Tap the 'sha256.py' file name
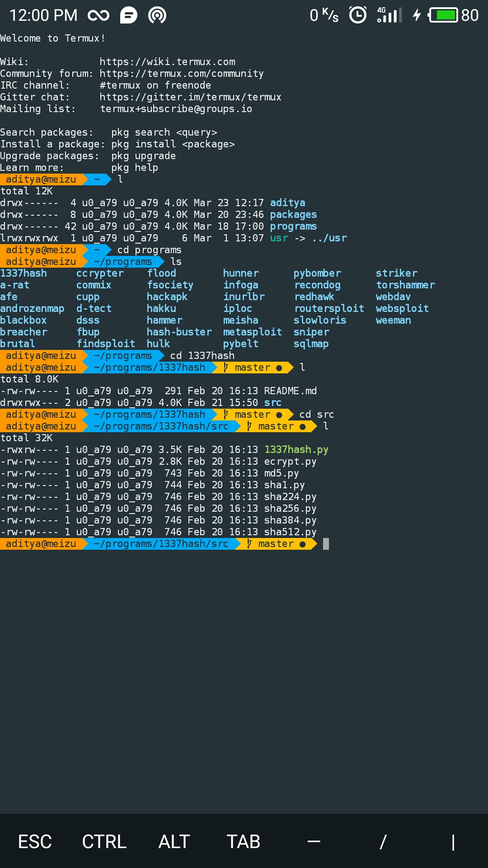Viewport: 488px width, 868px height. [x=291, y=509]
